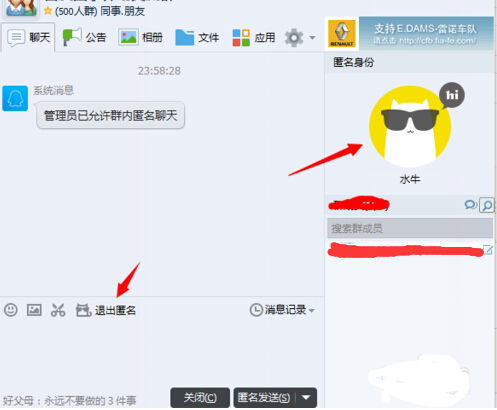Viewport: 497px width, 410px height.
Task: Toggle 退出匿名 to exit anonymous mode
Action: 106,310
